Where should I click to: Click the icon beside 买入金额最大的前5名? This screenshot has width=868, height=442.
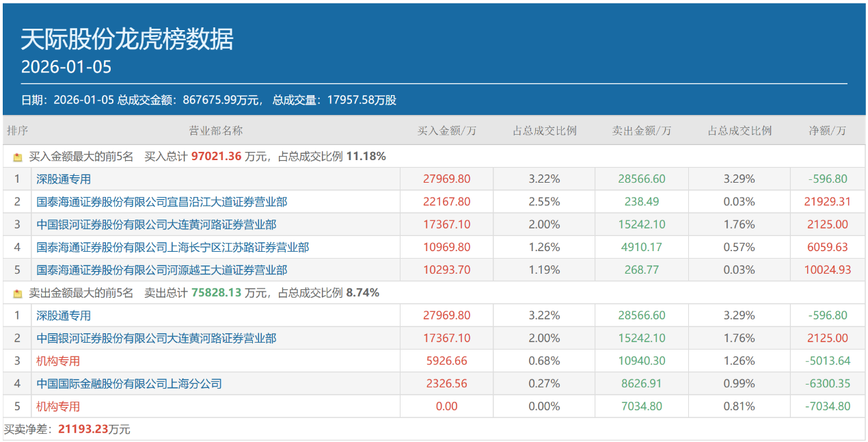click(x=18, y=157)
